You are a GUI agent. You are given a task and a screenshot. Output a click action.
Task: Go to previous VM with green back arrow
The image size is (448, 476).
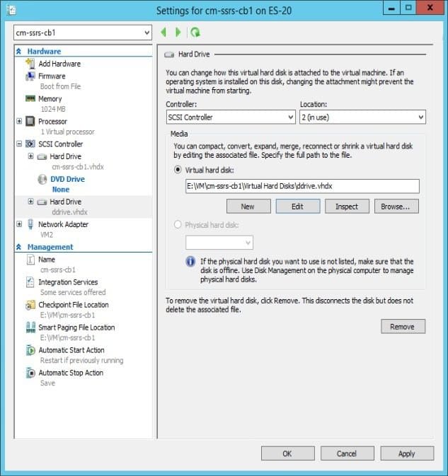click(x=163, y=32)
